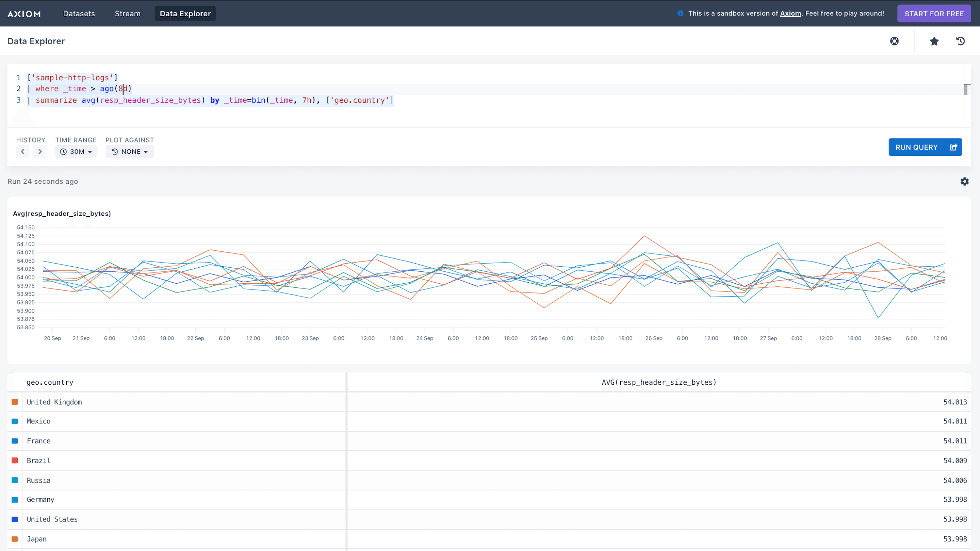Open the help lifebuoy icon in Data Explorer header

(895, 41)
